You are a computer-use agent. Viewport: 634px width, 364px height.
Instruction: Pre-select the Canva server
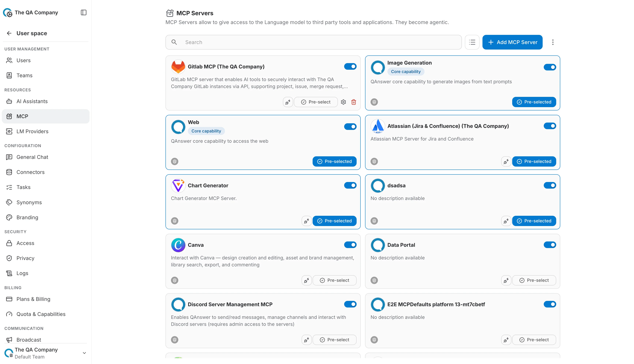coord(334,281)
